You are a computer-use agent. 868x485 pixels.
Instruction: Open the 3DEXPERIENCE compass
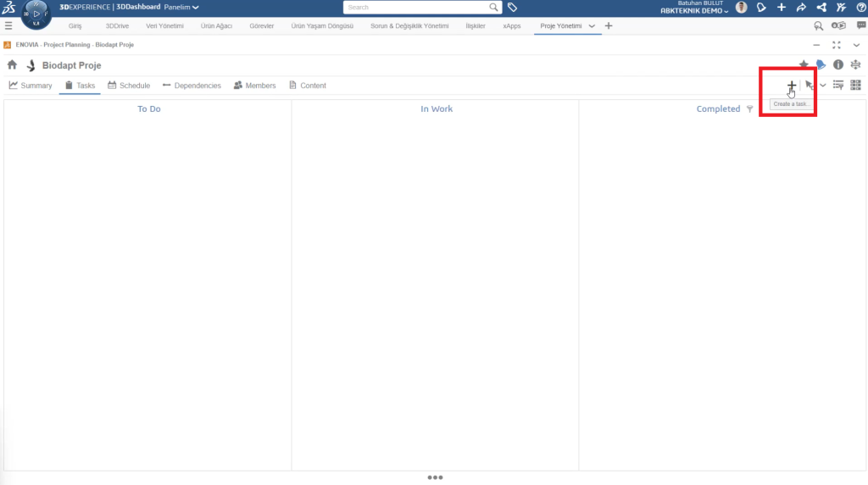[x=36, y=14]
